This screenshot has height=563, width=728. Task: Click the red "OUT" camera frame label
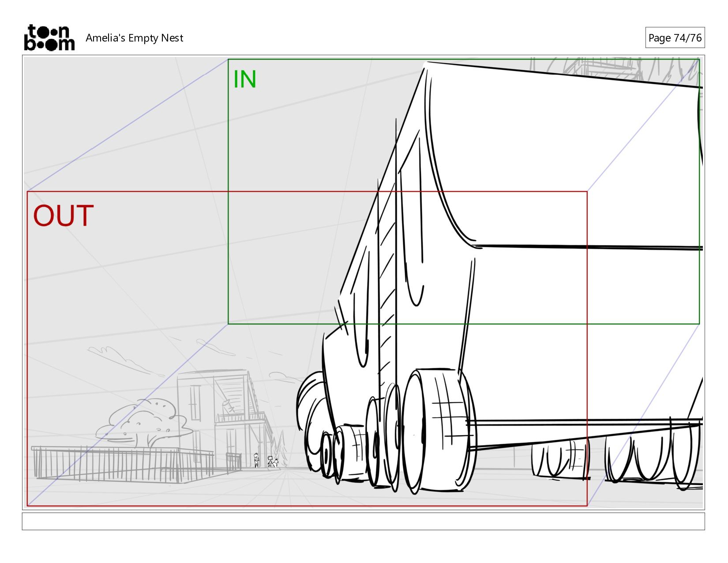pyautogui.click(x=64, y=216)
